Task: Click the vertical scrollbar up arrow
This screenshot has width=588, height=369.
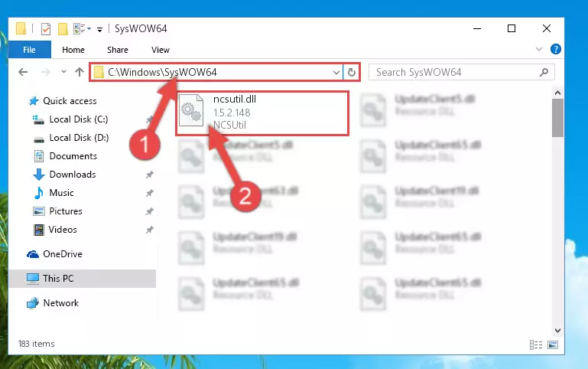Action: point(557,93)
